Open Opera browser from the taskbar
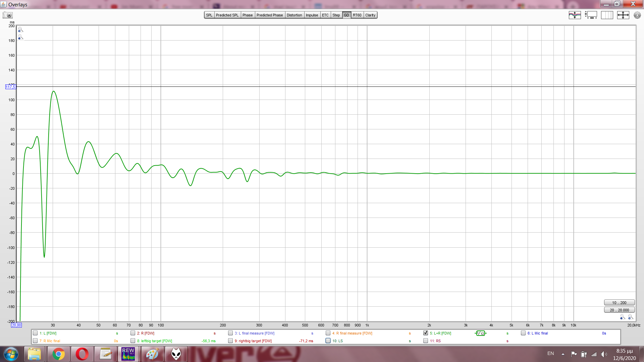 pyautogui.click(x=82, y=354)
